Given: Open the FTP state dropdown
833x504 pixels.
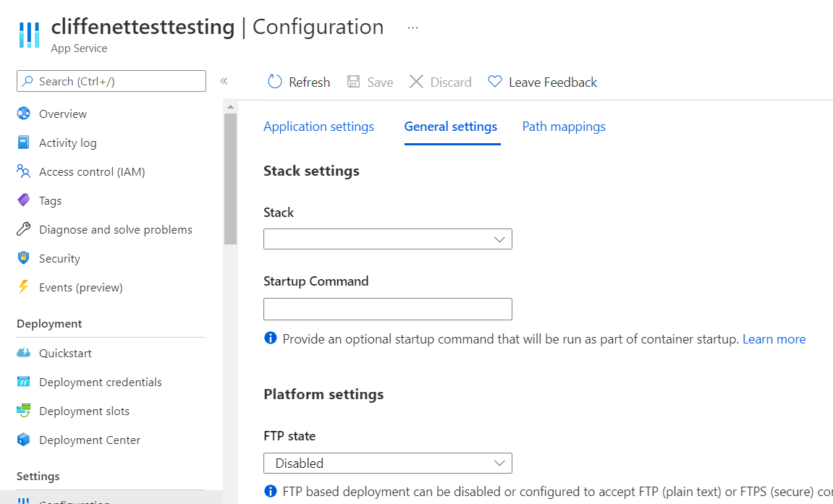Looking at the screenshot, I should [388, 463].
